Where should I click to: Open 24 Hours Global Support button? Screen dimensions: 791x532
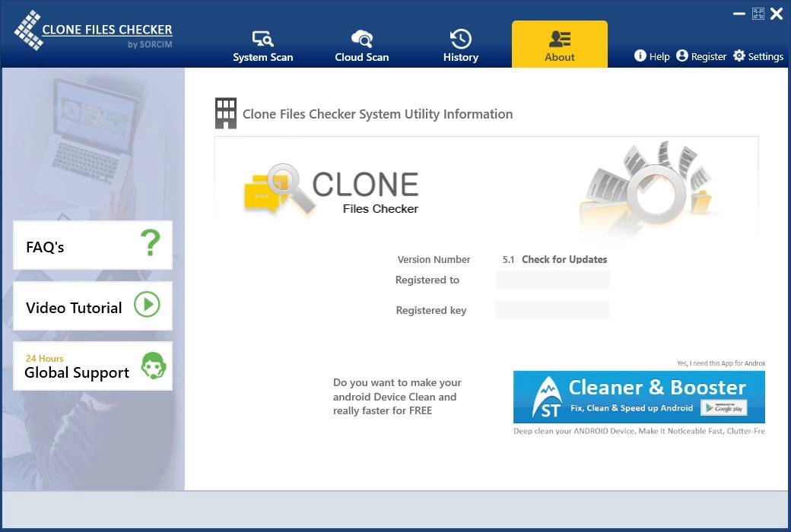pos(93,366)
